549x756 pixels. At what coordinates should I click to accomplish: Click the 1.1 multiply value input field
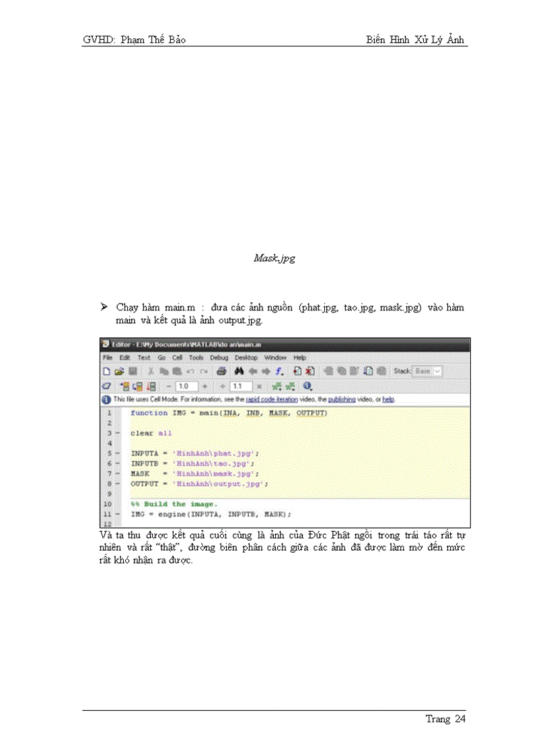(240, 386)
